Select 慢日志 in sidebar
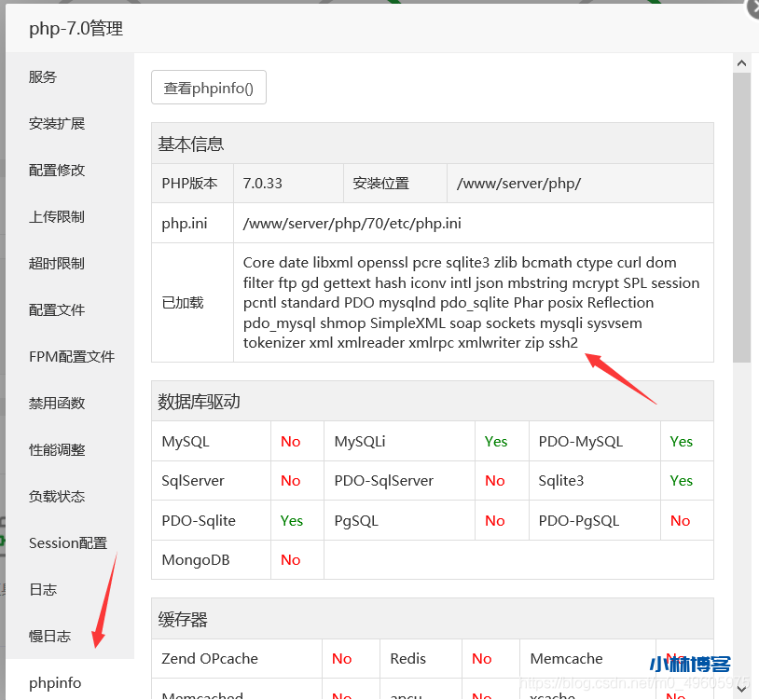759x700 pixels. [49, 637]
